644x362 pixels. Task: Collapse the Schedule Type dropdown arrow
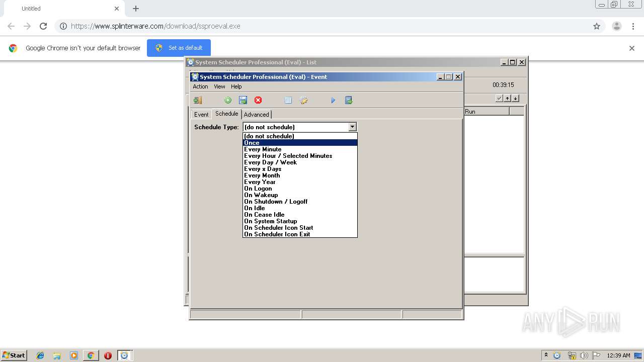[352, 127]
